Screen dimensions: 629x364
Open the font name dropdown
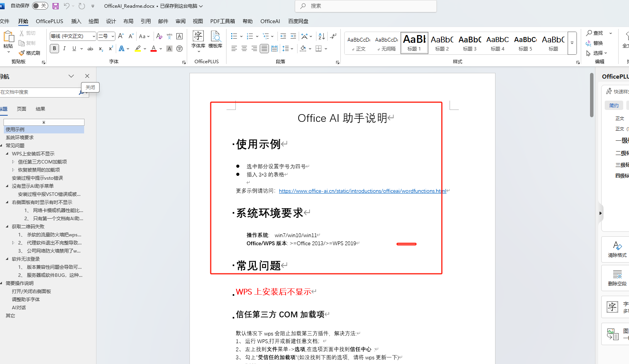pos(94,36)
